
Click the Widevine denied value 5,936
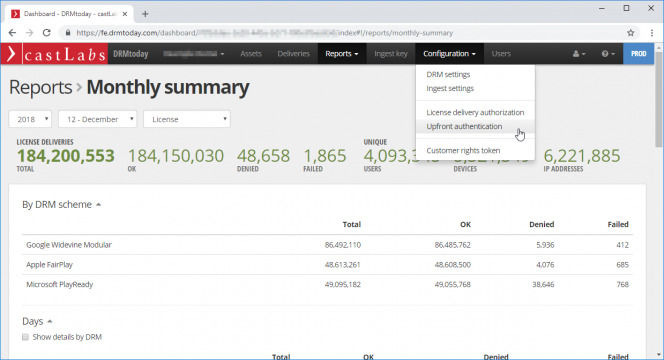pos(545,245)
